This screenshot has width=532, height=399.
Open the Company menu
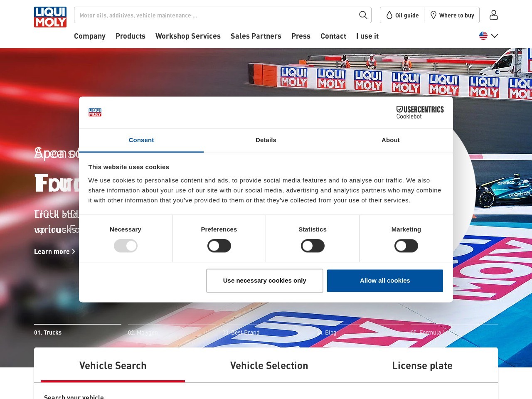pos(90,36)
